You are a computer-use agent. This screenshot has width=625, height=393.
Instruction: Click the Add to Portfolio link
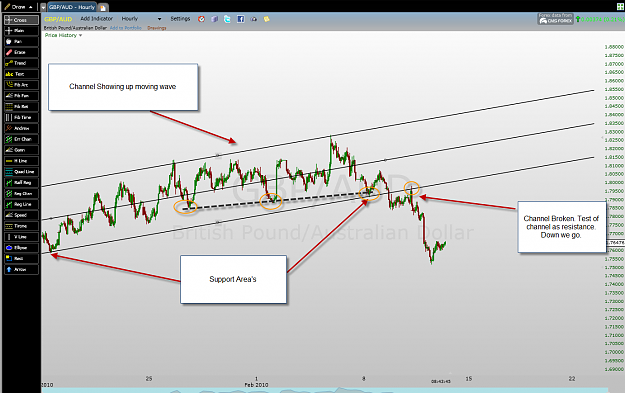coord(126,28)
